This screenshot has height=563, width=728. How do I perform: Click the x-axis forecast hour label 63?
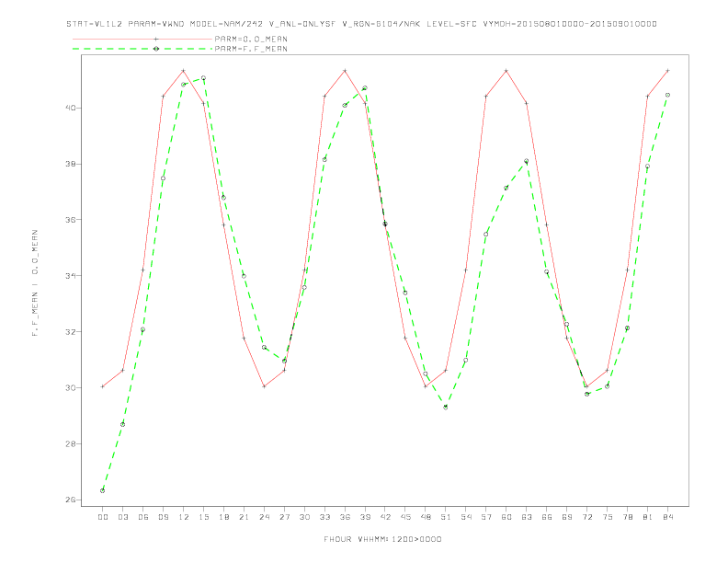tap(527, 517)
